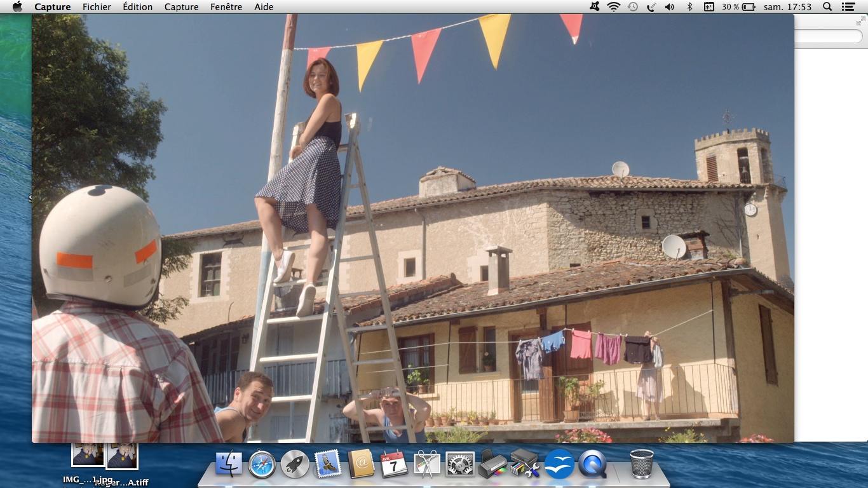Open the Édition menu
This screenshot has width=868, height=488.
[x=137, y=7]
